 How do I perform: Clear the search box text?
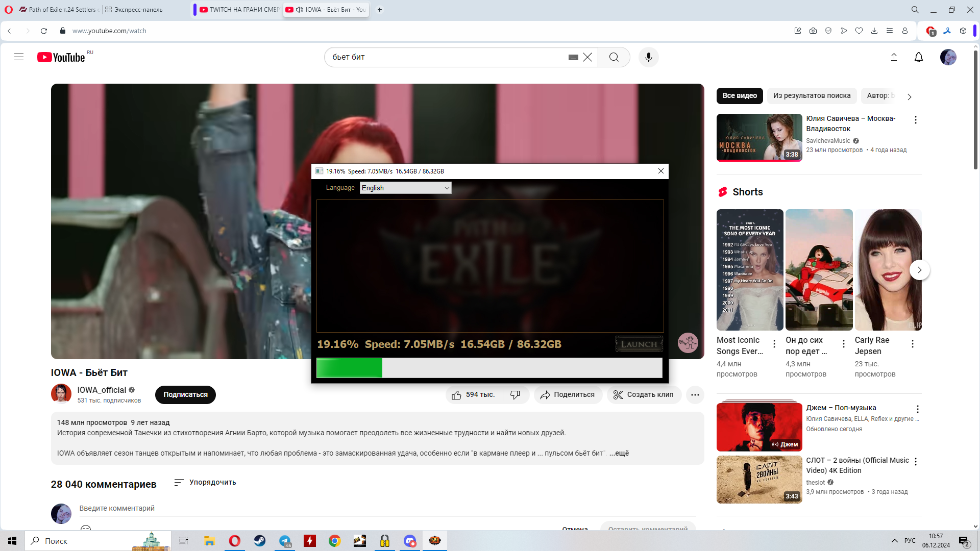pyautogui.click(x=587, y=57)
